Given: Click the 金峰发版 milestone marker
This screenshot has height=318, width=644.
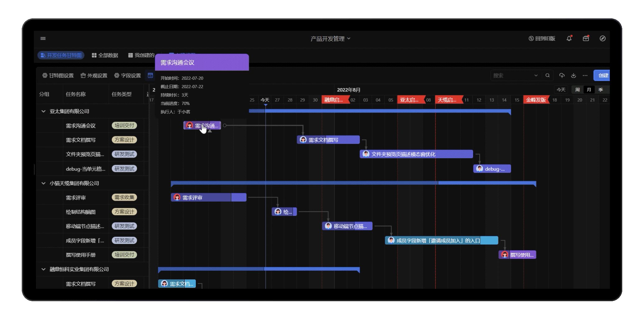Looking at the screenshot, I should tap(536, 100).
